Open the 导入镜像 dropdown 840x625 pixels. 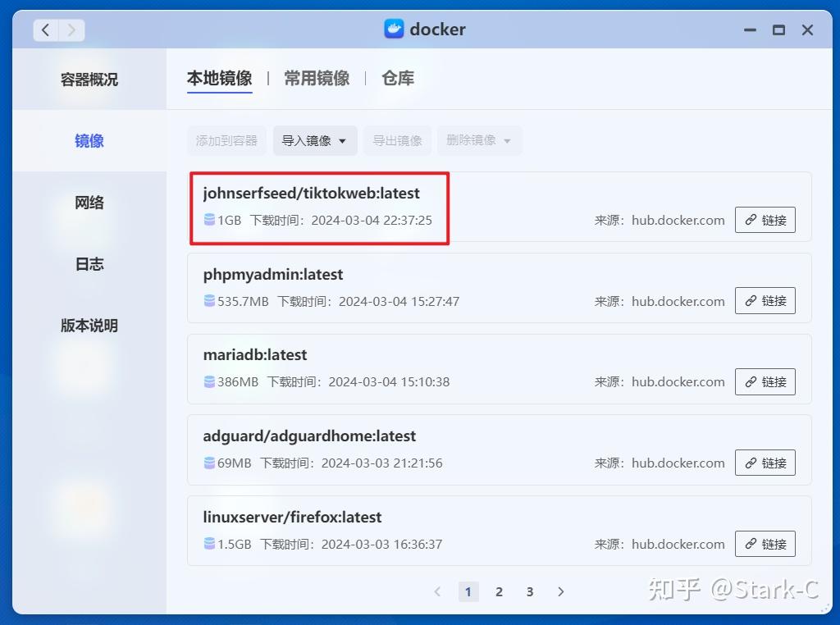(x=315, y=141)
